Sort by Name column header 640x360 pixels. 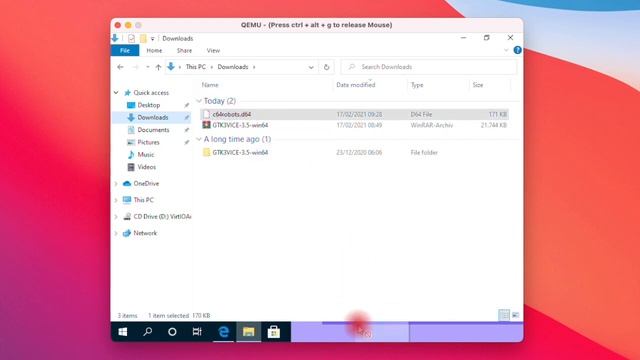pyautogui.click(x=210, y=85)
